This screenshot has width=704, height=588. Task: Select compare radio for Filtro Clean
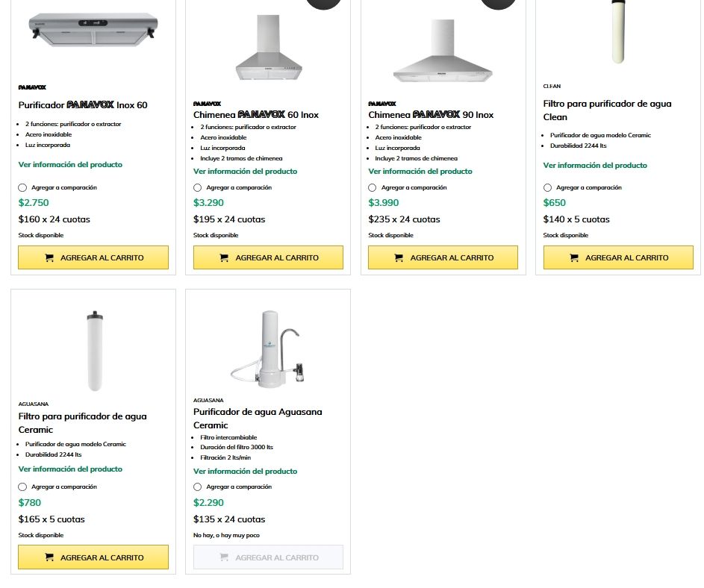(x=548, y=188)
